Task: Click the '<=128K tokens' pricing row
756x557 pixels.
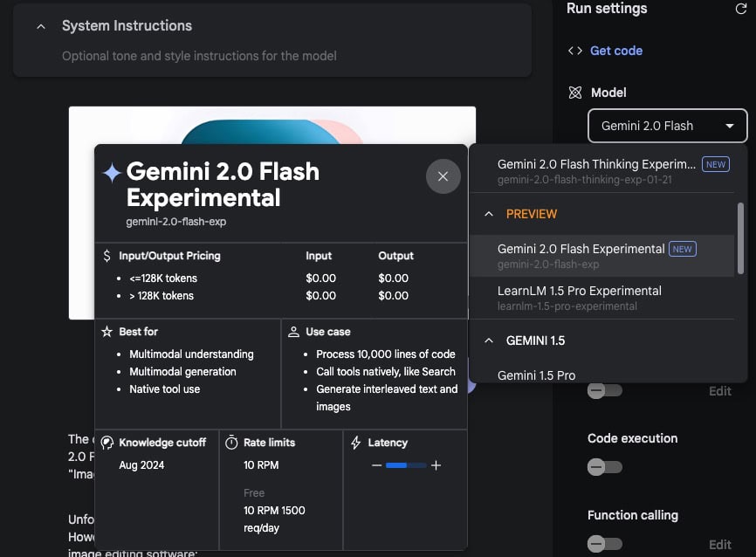Action: [x=163, y=278]
